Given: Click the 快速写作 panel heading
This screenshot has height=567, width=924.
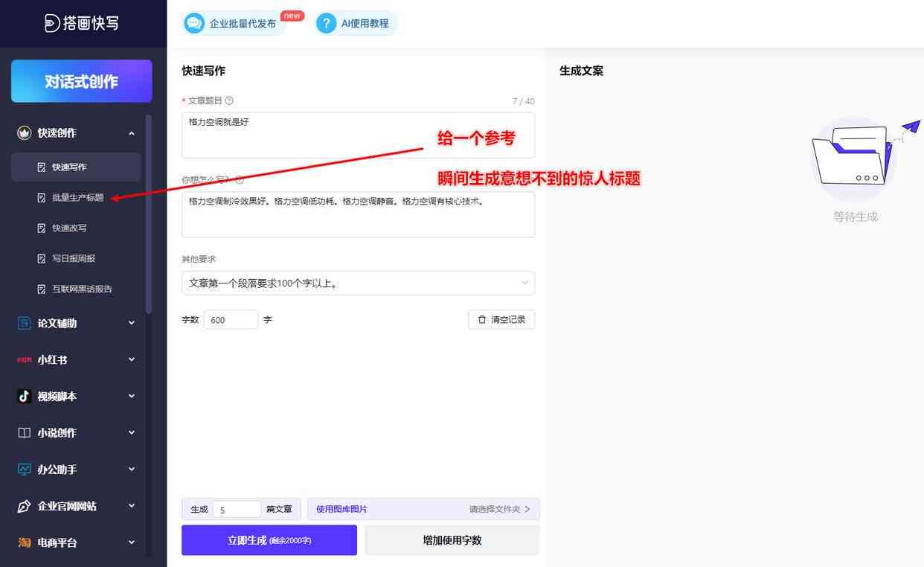Looking at the screenshot, I should point(203,71).
